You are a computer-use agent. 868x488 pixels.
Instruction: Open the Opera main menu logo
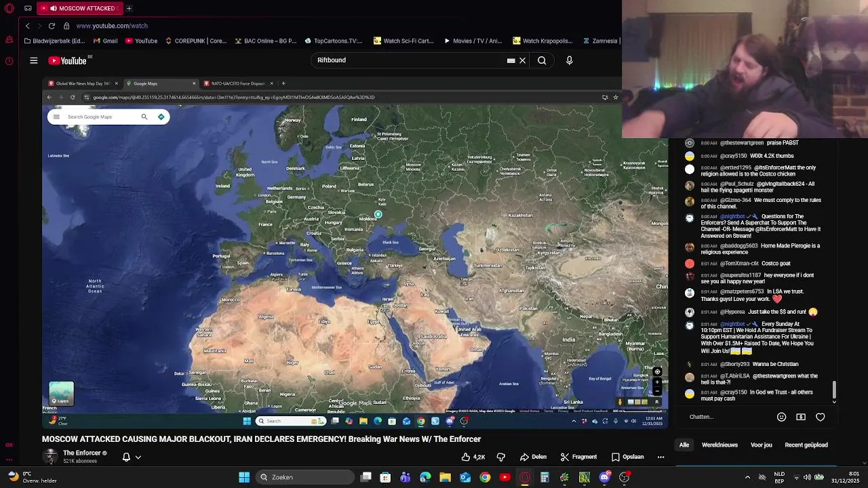pyautogui.click(x=9, y=9)
